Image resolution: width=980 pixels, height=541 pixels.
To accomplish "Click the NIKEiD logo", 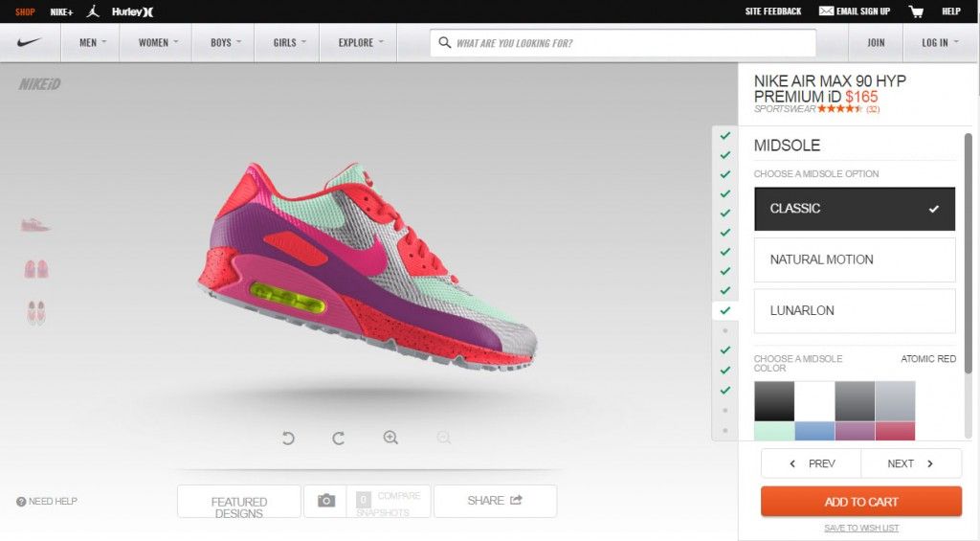I will click(x=39, y=84).
